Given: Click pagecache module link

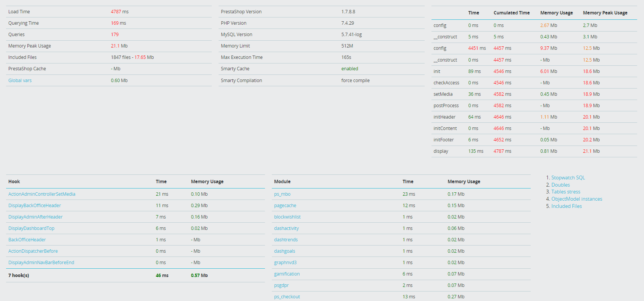Looking at the screenshot, I should [285, 206].
